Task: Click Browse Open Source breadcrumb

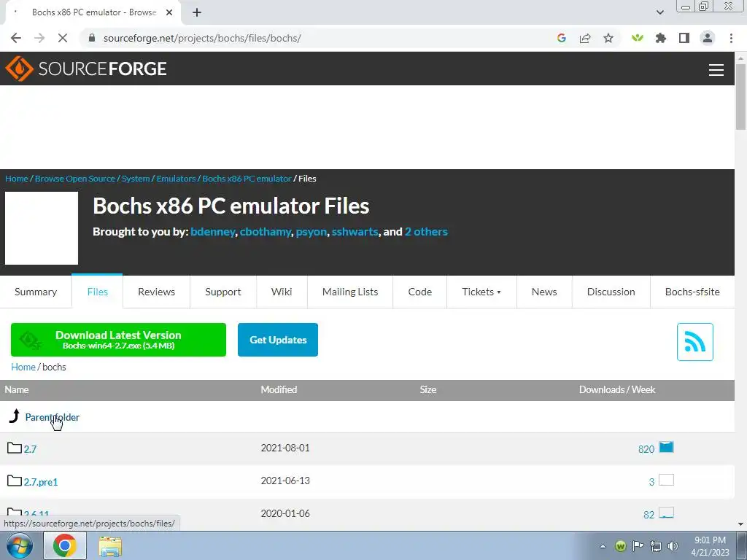Action: click(x=75, y=178)
